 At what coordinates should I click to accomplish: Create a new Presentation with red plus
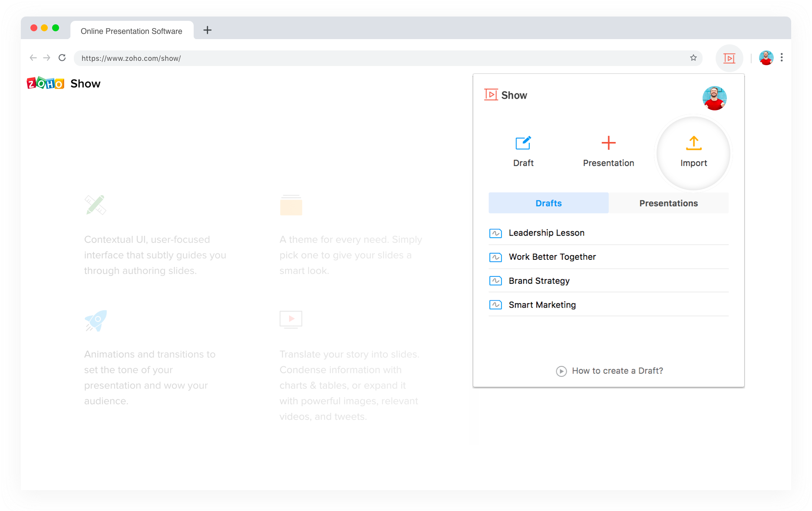click(x=608, y=143)
